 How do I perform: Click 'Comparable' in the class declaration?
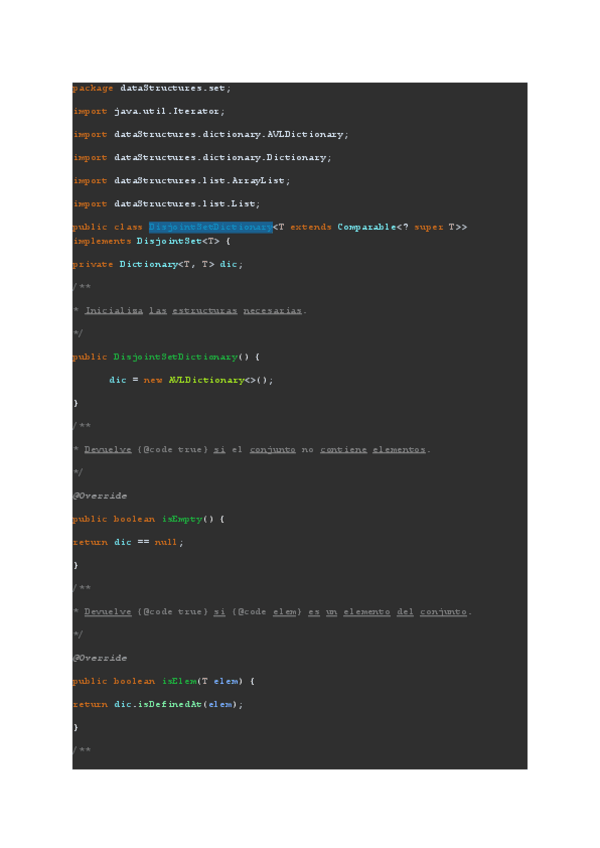(x=367, y=227)
